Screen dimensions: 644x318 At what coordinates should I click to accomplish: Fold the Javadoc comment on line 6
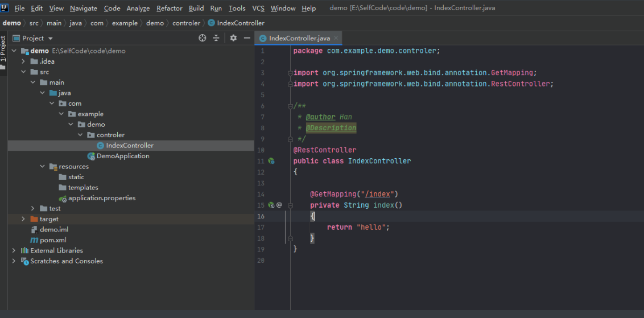pos(290,106)
